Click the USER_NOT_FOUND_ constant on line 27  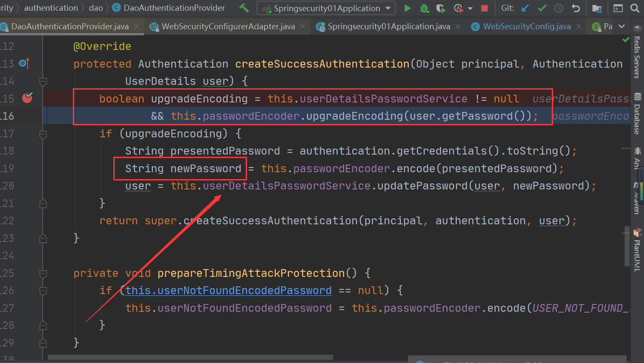[x=581, y=308]
